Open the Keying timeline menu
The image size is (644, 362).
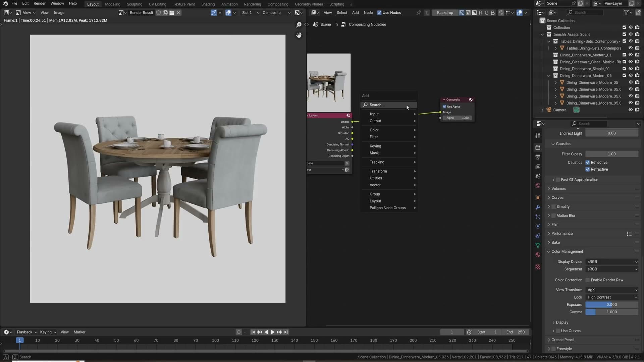tap(48, 333)
